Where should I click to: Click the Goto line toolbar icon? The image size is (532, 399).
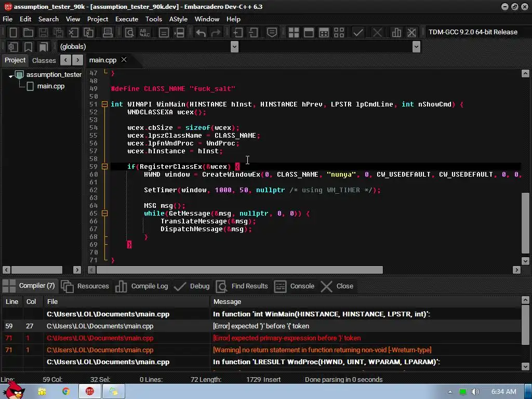(x=179, y=33)
